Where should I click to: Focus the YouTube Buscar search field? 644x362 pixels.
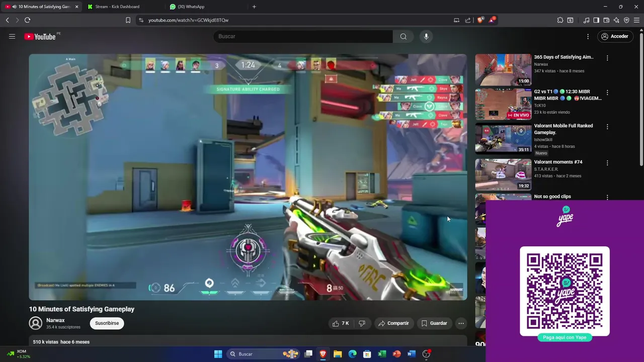point(303,36)
